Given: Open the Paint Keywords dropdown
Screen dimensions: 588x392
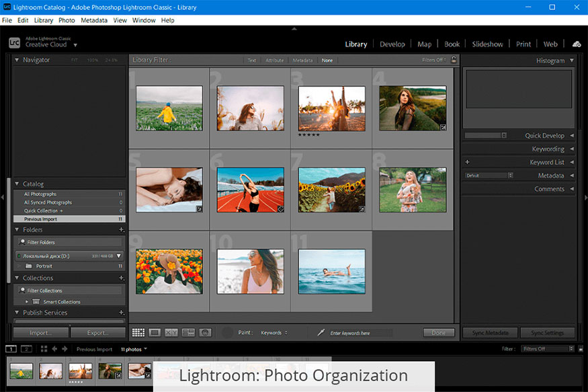Looking at the screenshot, I should pos(274,333).
